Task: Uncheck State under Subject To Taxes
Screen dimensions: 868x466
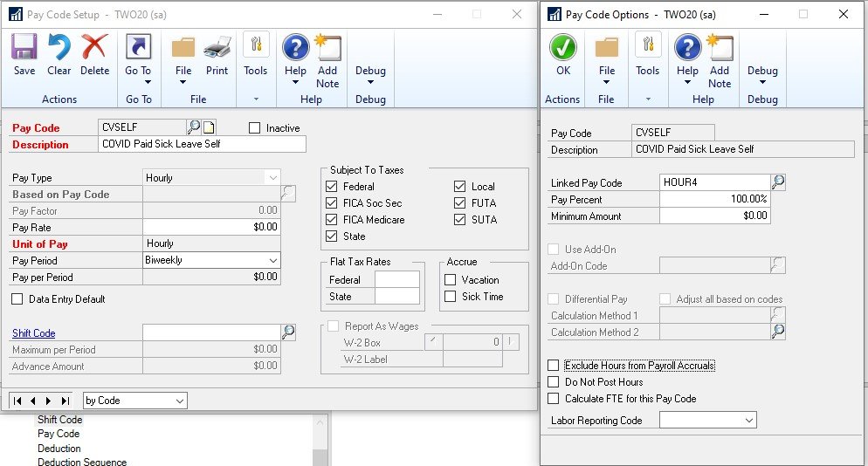Action: [332, 236]
